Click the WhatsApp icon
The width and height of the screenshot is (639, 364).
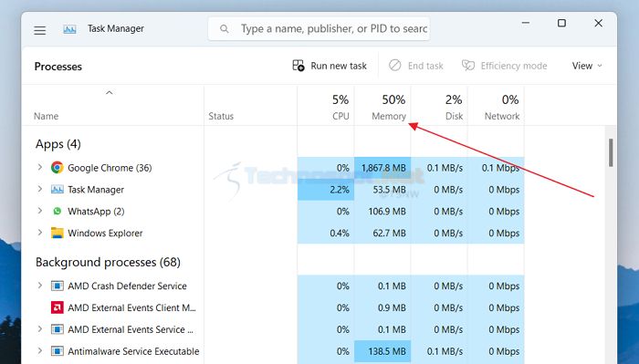click(57, 211)
